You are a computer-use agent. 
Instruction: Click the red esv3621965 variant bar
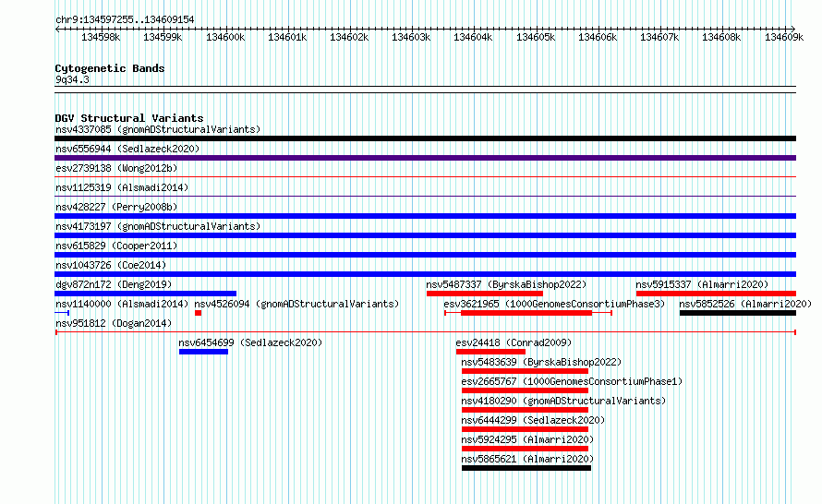pyautogui.click(x=526, y=313)
